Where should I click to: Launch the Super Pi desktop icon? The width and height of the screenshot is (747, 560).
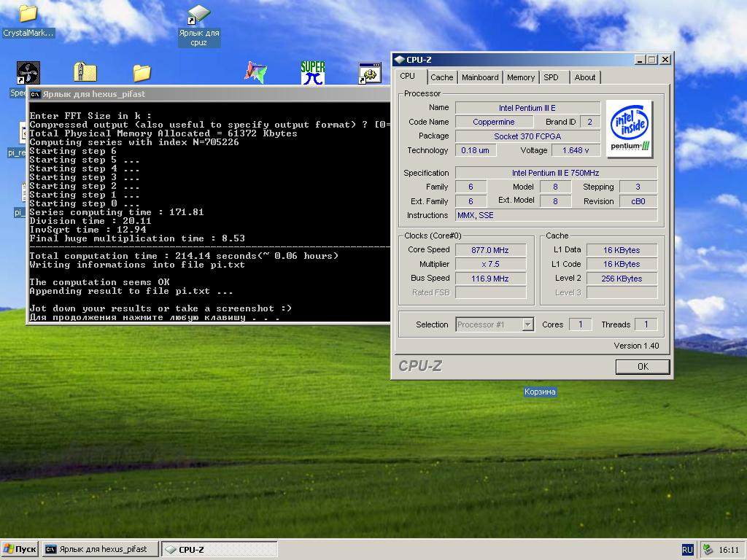(313, 73)
